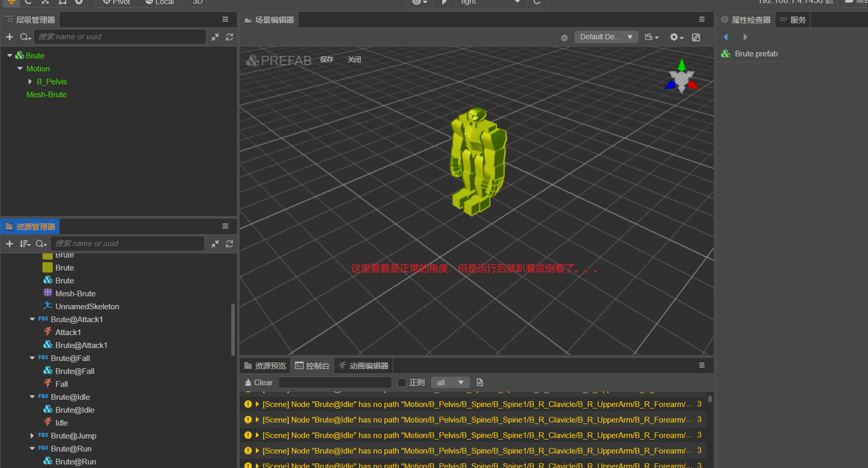Screen dimensions: 868x468
Task: Click the console filter text field
Action: 335,383
